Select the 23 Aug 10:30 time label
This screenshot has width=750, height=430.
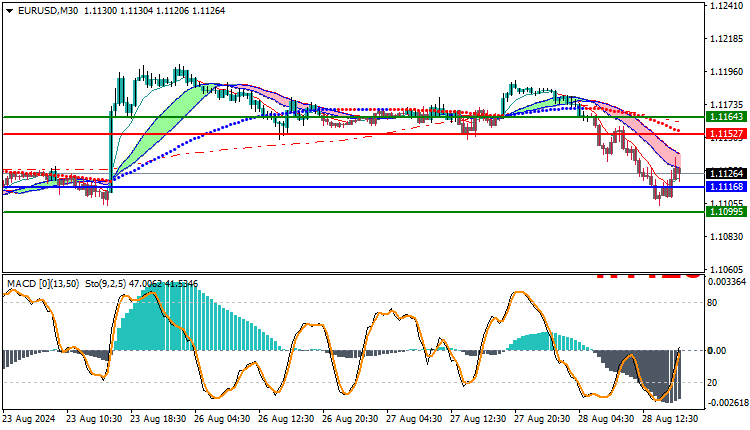click(94, 419)
